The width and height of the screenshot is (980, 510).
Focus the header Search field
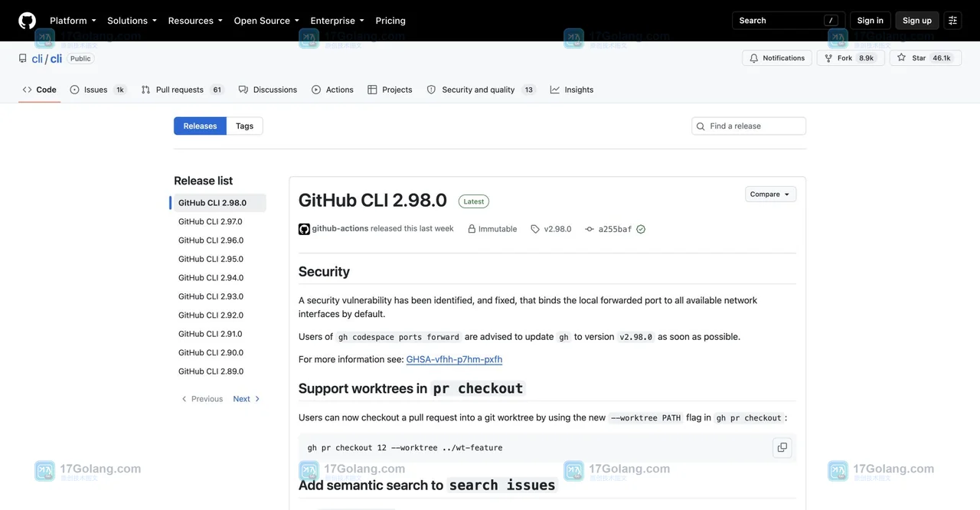(x=789, y=21)
